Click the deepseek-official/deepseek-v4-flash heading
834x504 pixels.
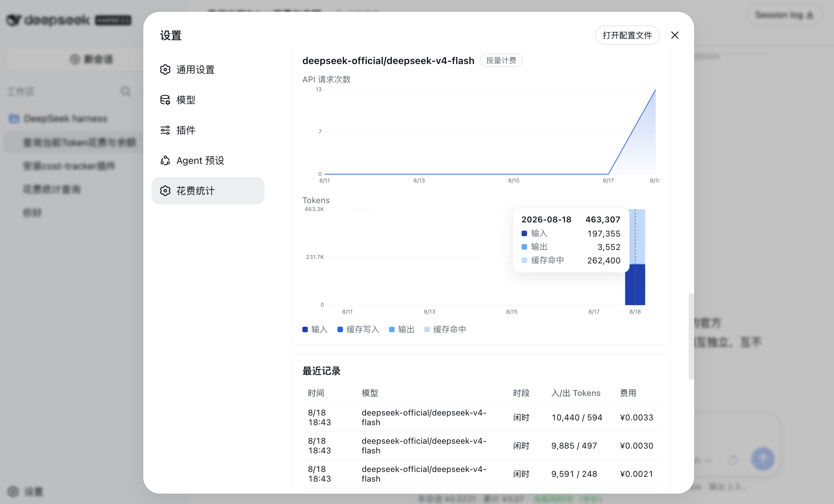click(388, 61)
